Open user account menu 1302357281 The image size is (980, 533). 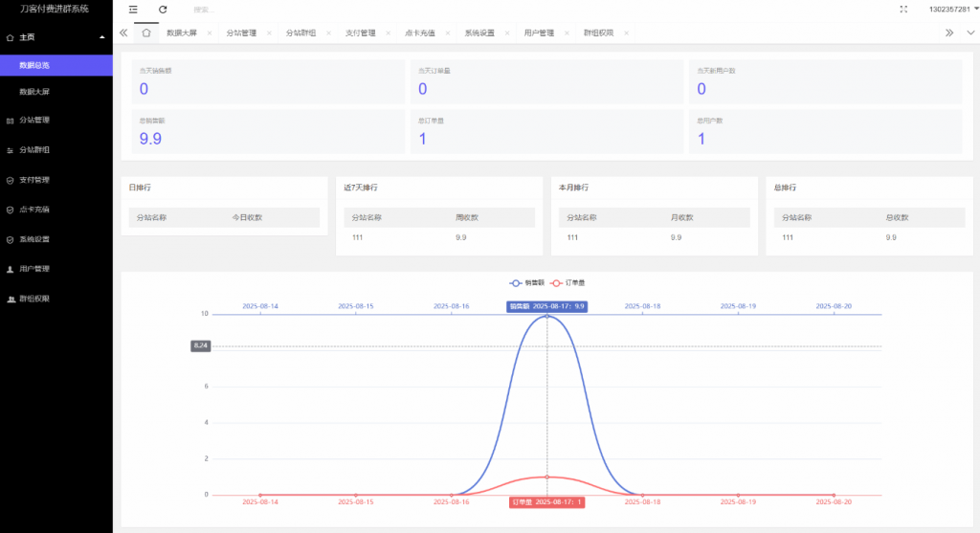click(953, 10)
